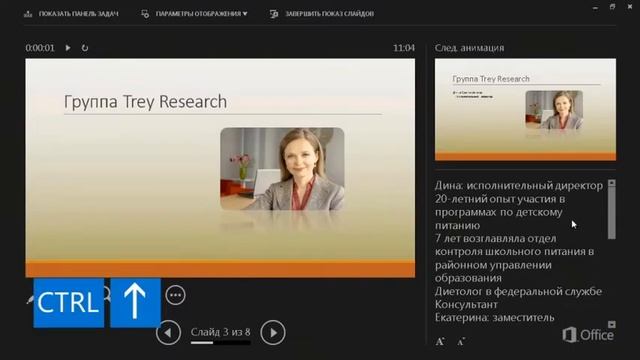
Task: Click the След. анимация label
Action: pos(469,48)
